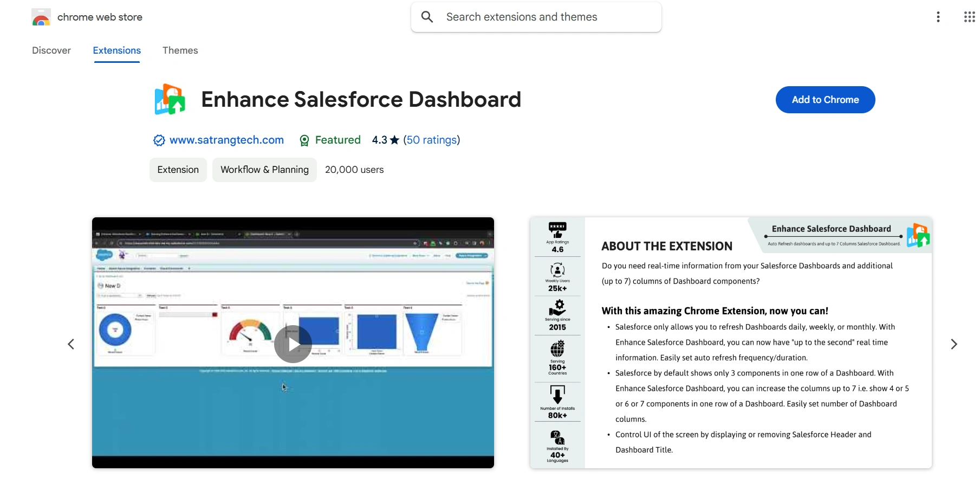Click the 4.3 rating value
This screenshot has height=478, width=980.
379,140
